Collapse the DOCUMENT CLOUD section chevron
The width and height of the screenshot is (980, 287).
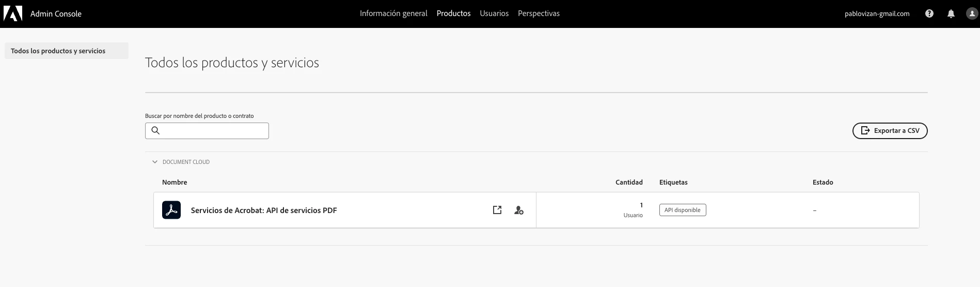(x=154, y=162)
